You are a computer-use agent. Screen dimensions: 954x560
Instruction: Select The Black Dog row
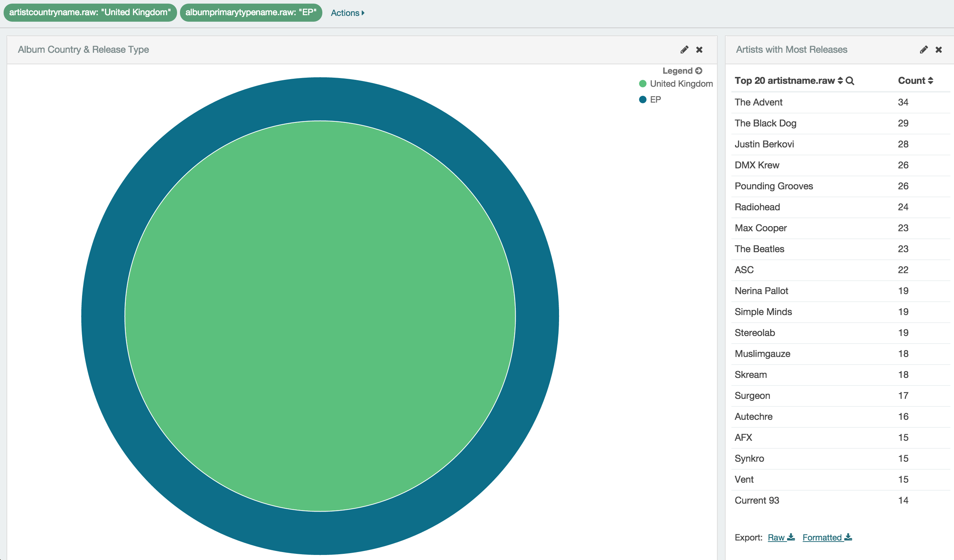841,123
